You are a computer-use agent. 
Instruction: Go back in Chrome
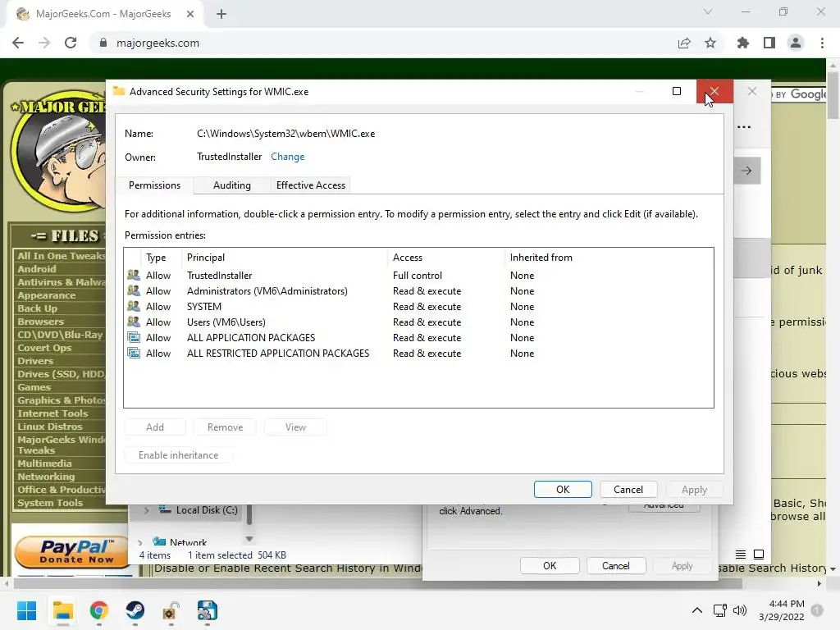point(18,43)
